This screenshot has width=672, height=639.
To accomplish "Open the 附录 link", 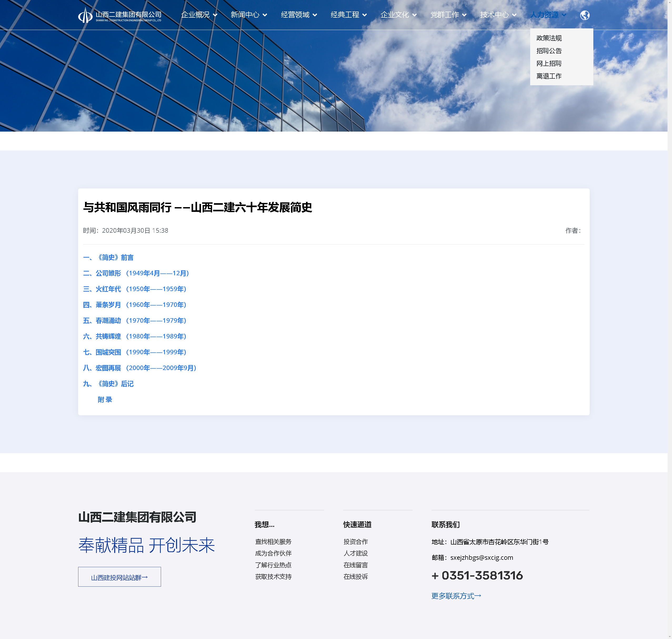I will click(x=105, y=400).
